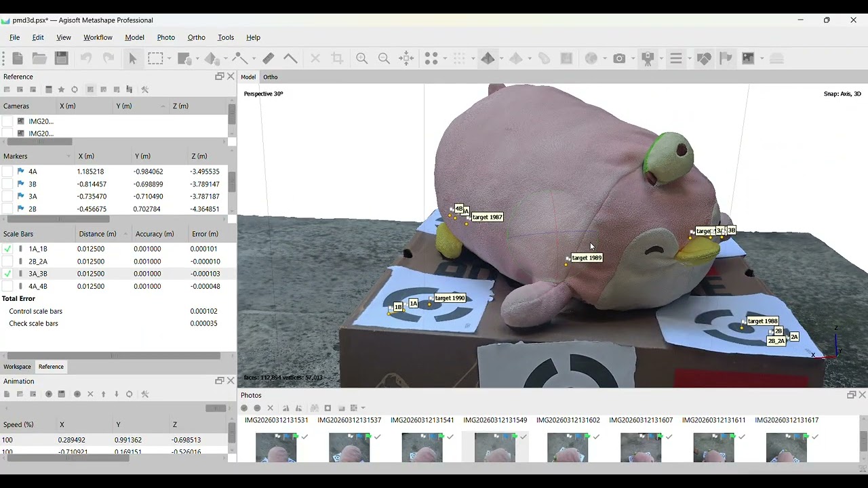Click the Show Images toolbar icon
This screenshot has height=488, width=868.
pyautogui.click(x=748, y=58)
